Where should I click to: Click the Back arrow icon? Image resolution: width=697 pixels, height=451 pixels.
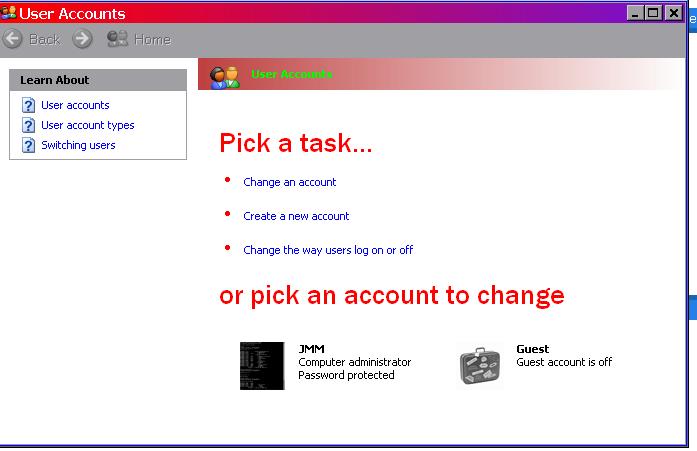13,39
